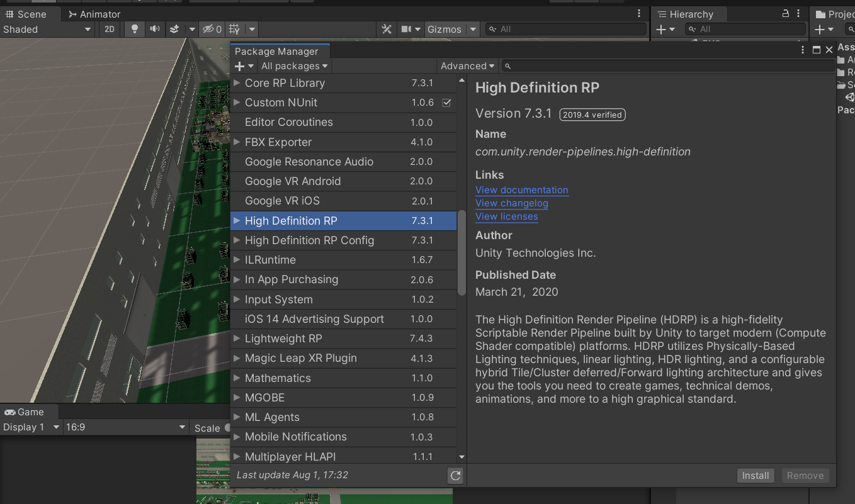Click package list scroll down arrow
The height and width of the screenshot is (504, 855).
click(x=461, y=457)
